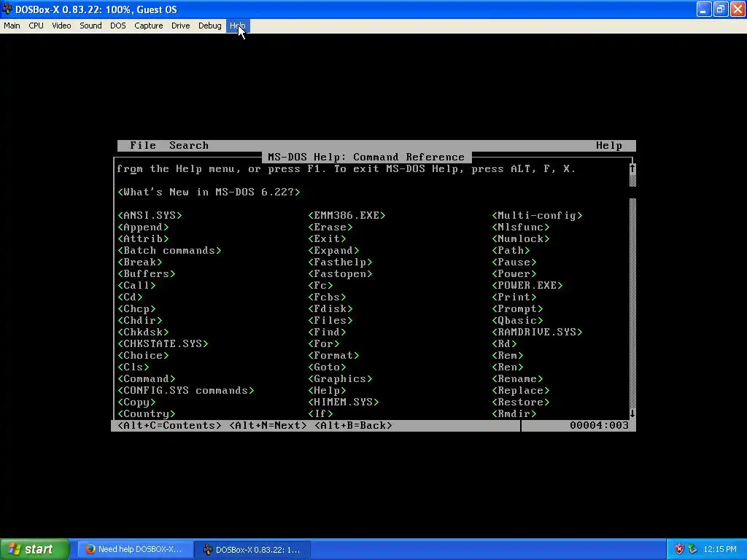The image size is (747, 560).
Task: Open the <Batch commands> help topic
Action: tap(169, 251)
